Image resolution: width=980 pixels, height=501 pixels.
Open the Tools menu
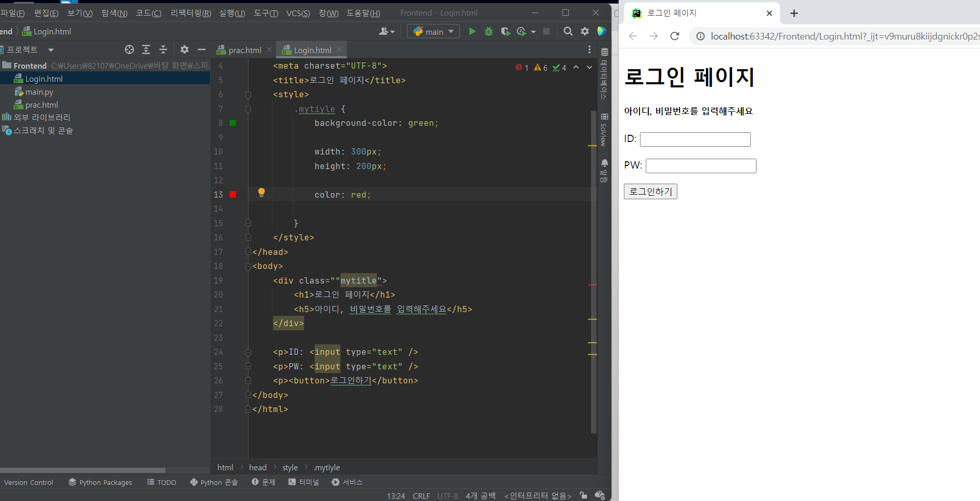[266, 13]
